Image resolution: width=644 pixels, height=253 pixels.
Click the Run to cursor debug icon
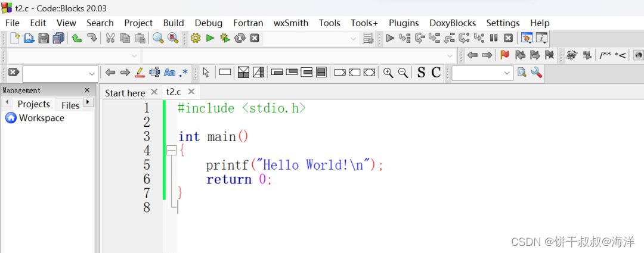(404, 38)
